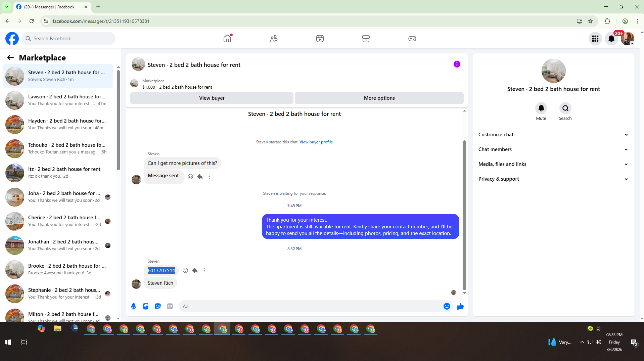Bookmark this page with star icon
644x361 pixels.
[590, 21]
